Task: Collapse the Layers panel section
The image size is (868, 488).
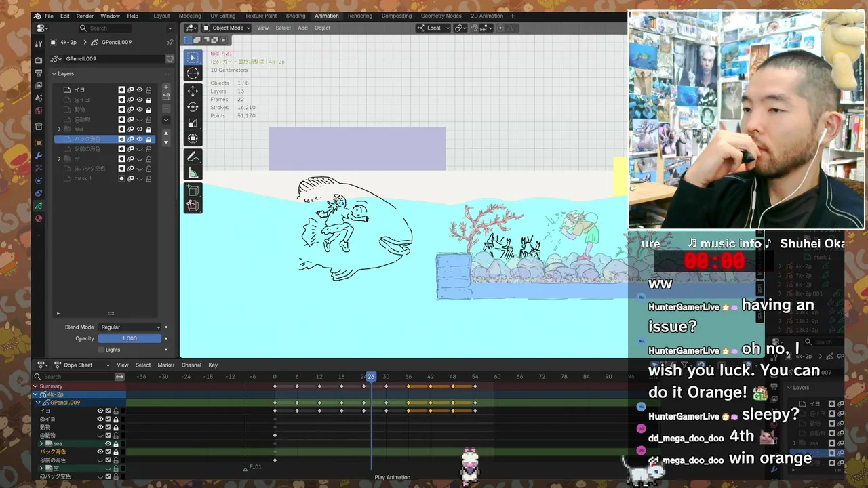Action: 54,73
